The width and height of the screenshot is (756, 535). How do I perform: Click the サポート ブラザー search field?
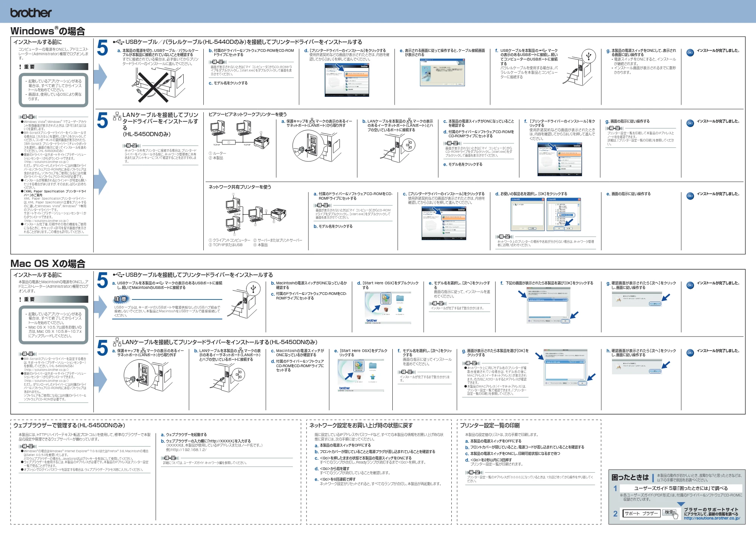[x=641, y=513]
